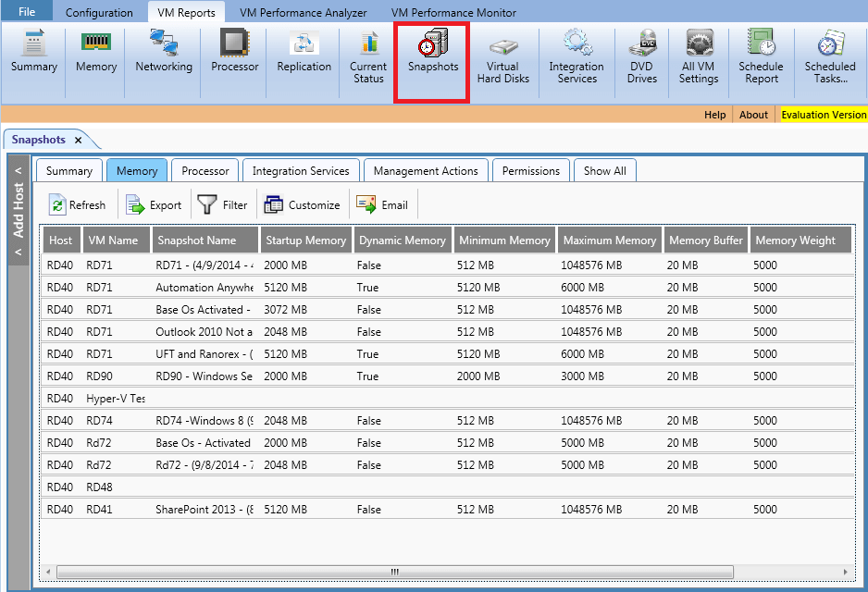
Task: Open the DVD Drives report icon
Action: click(x=642, y=57)
